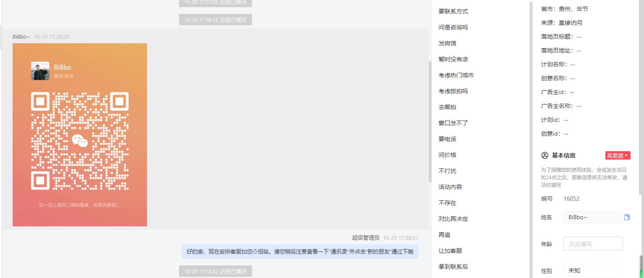Select quick reply 考虑旅拍吗

(453, 91)
